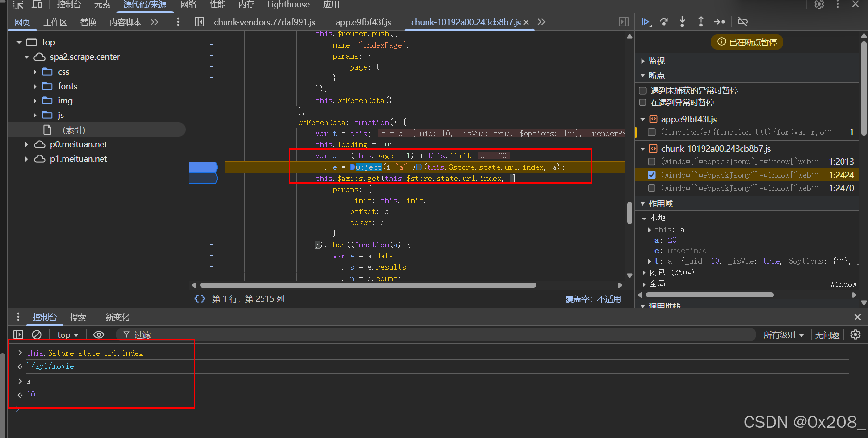Hide the debugger sidebar panel
The width and height of the screenshot is (868, 438).
pyautogui.click(x=624, y=22)
